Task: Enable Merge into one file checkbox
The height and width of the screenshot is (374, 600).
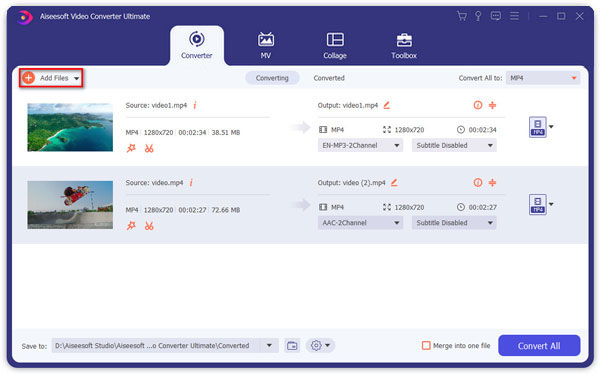Action: (426, 346)
